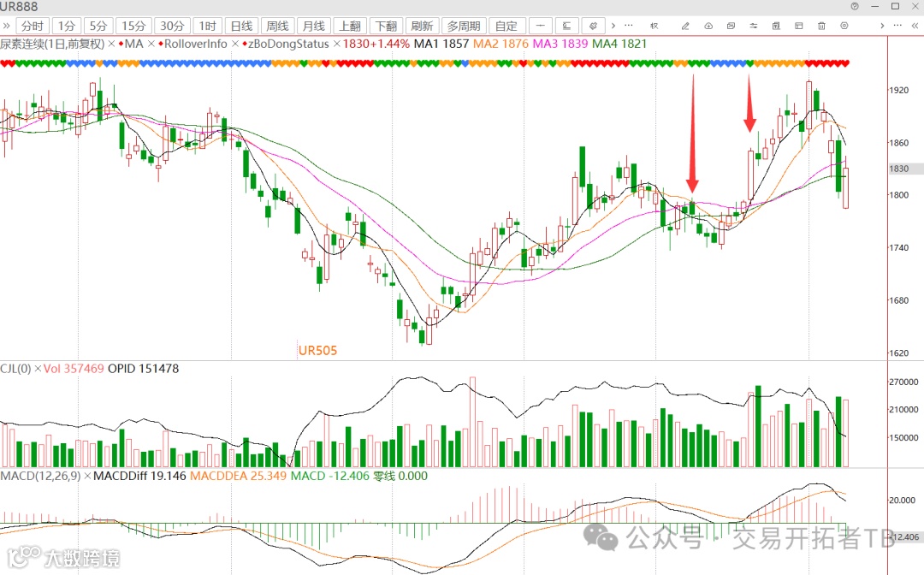
Task: Click the Vol 357469 readout
Action: click(74, 369)
